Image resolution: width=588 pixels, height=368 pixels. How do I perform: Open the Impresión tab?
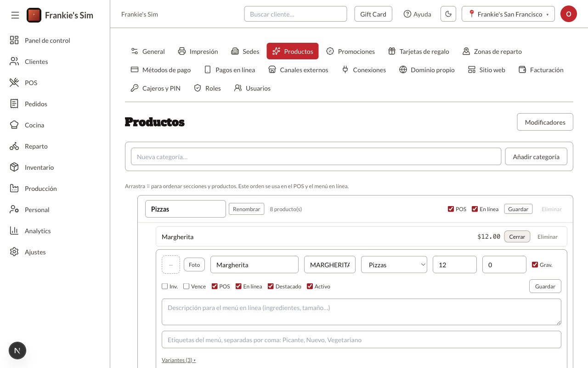[x=198, y=52]
